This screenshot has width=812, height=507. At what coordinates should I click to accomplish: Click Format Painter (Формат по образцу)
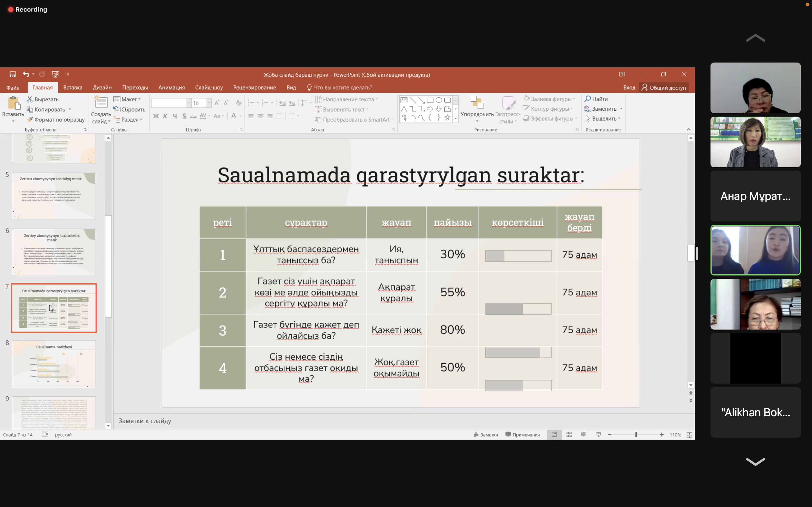pyautogui.click(x=56, y=120)
